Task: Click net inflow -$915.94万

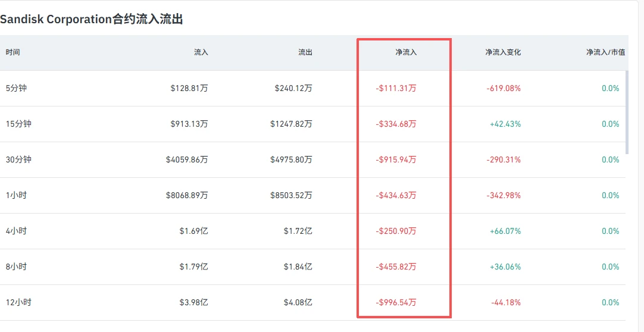Action: [396, 159]
